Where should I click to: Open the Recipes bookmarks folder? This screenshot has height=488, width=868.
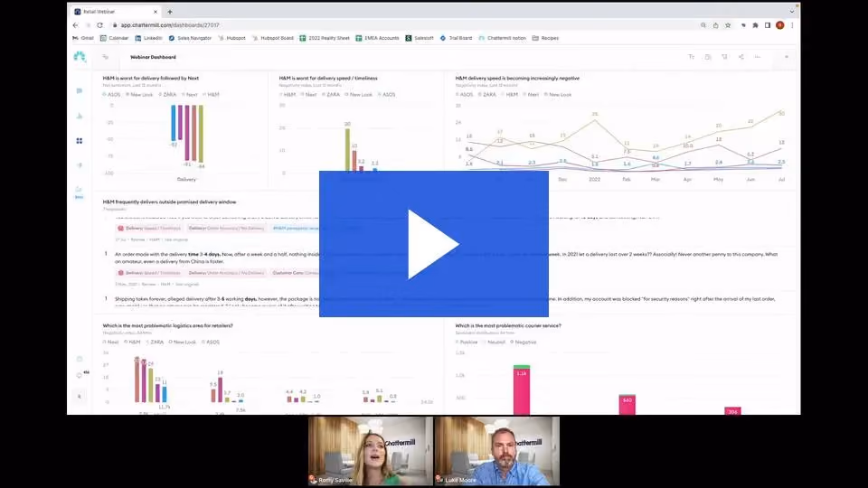pos(545,38)
